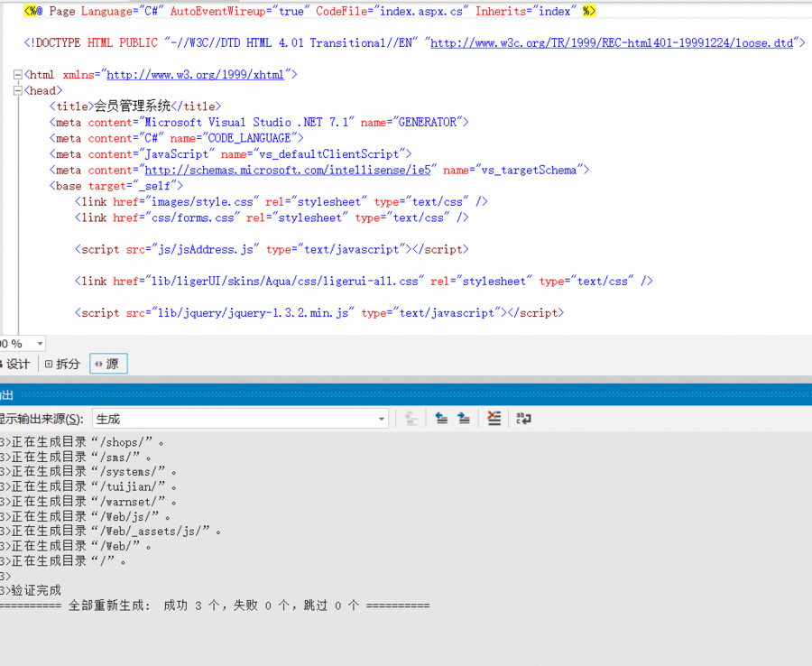The width and height of the screenshot is (812, 666).
Task: Click the css/forms.css href value
Action: (x=193, y=217)
